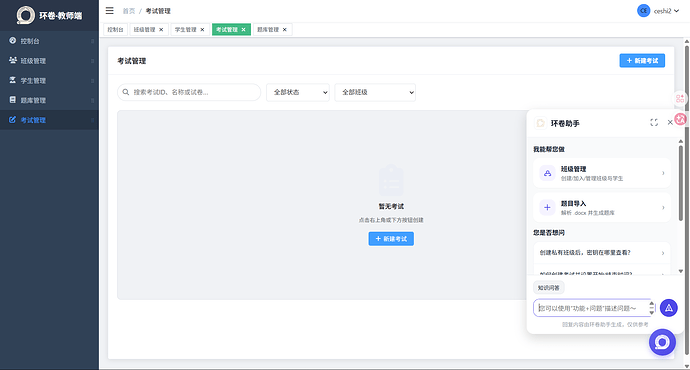Click the 暂无考试 empty-state text
Screen dimensions: 690x370
pos(391,206)
